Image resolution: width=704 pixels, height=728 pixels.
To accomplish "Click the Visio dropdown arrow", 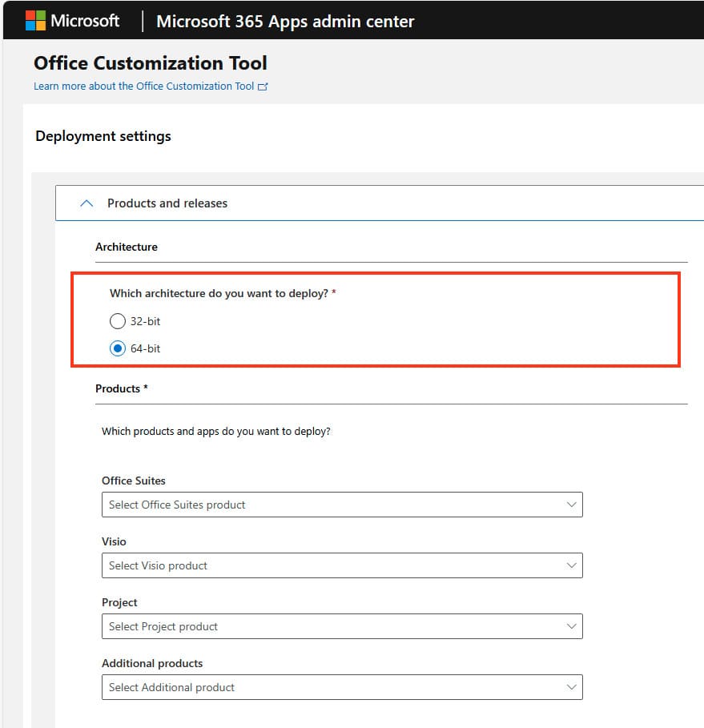I will click(571, 565).
